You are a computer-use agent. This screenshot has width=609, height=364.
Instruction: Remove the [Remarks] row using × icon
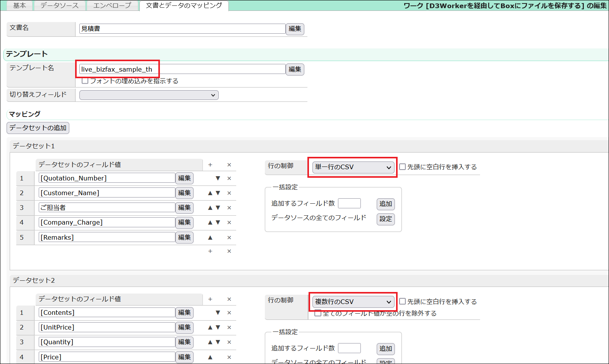coord(229,238)
